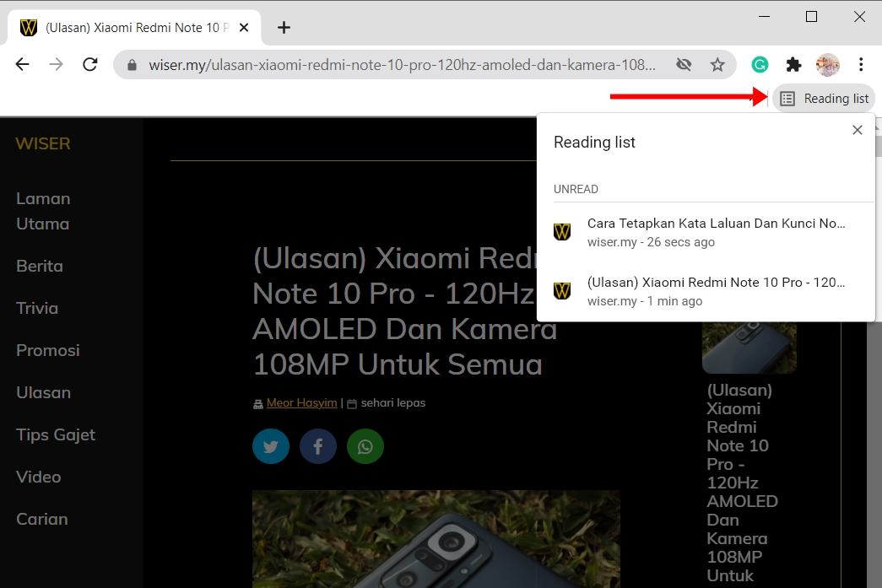Share article via Twitter icon
Screen dimensions: 882x588
271,447
